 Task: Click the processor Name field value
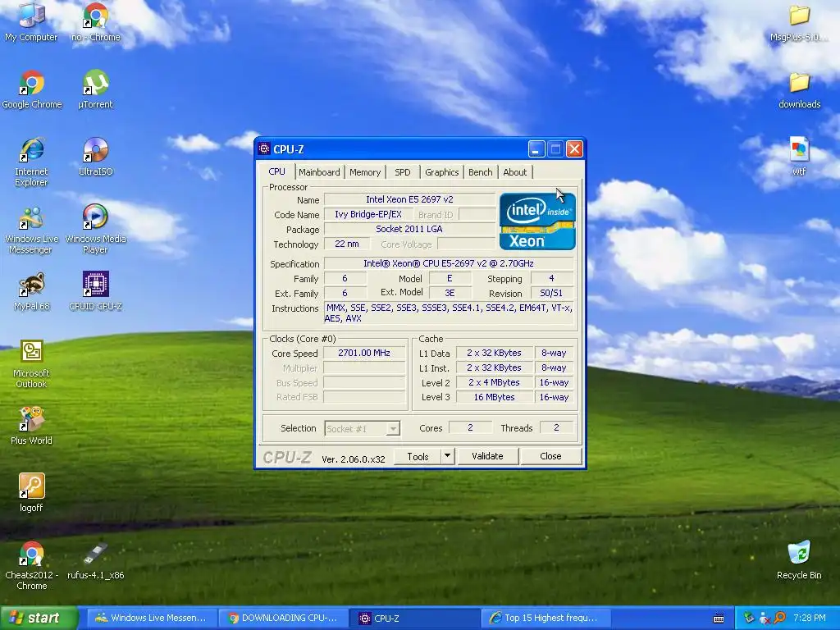410,199
